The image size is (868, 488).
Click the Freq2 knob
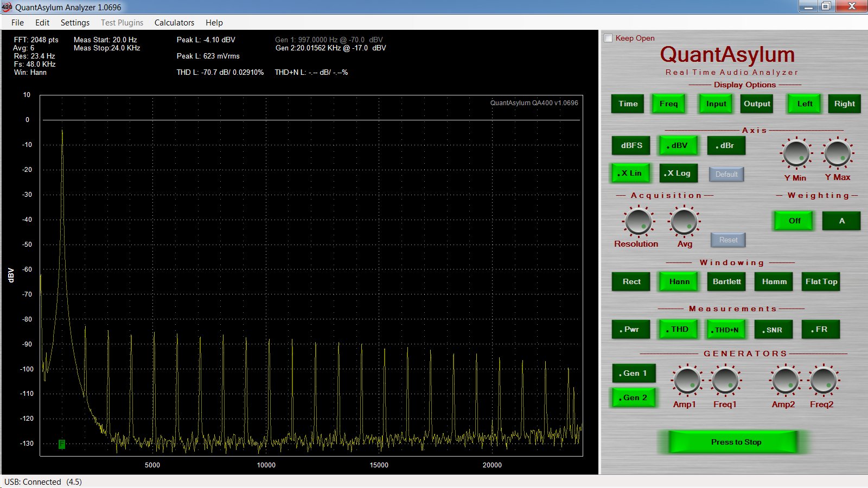coord(824,380)
